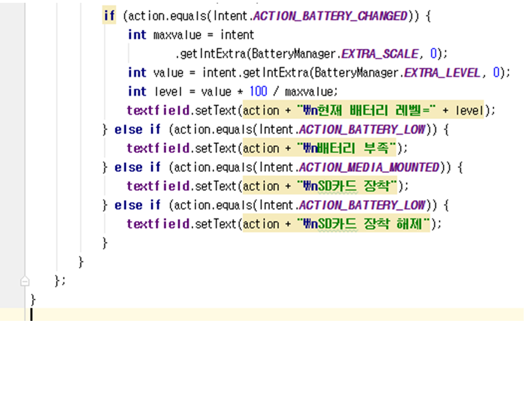
Task: Place the cursor on the empty highlighted bottom line
Action: [277, 315]
